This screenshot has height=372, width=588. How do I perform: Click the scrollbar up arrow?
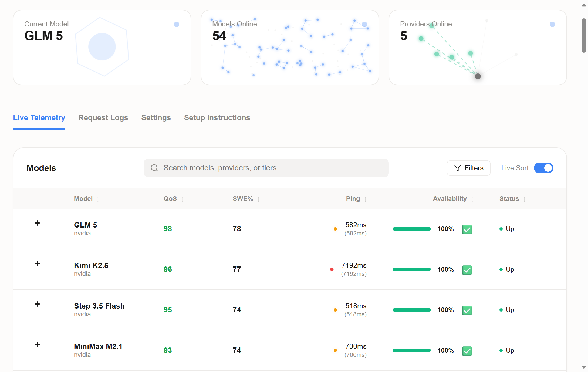[x=584, y=5]
